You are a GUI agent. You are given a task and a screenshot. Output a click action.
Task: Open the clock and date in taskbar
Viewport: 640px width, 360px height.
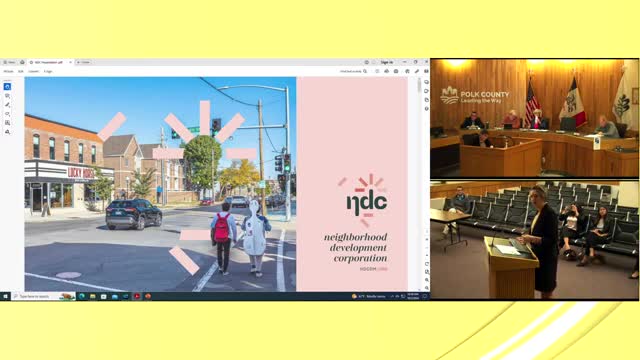pyautogui.click(x=413, y=296)
